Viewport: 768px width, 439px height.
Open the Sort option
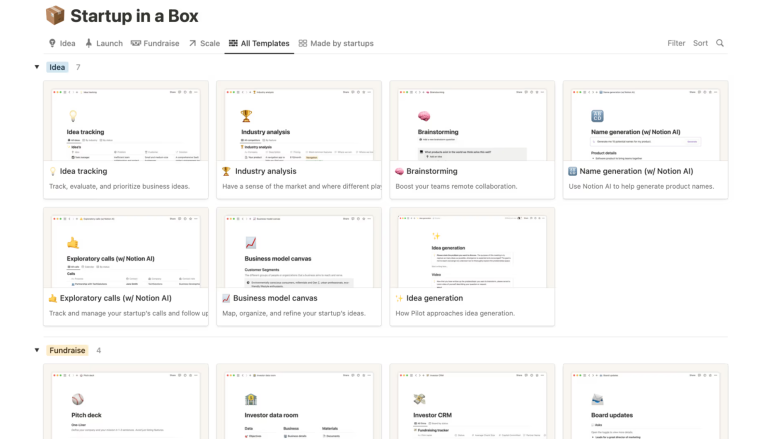pyautogui.click(x=700, y=43)
